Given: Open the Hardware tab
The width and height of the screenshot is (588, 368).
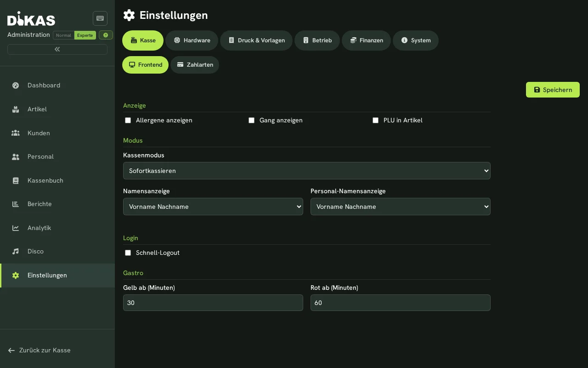Looking at the screenshot, I should [x=192, y=40].
